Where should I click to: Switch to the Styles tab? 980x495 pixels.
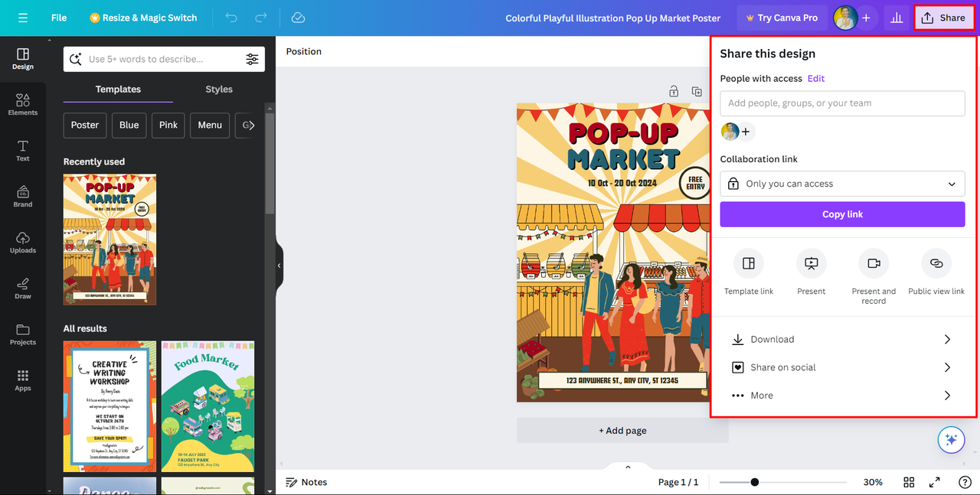tap(219, 90)
